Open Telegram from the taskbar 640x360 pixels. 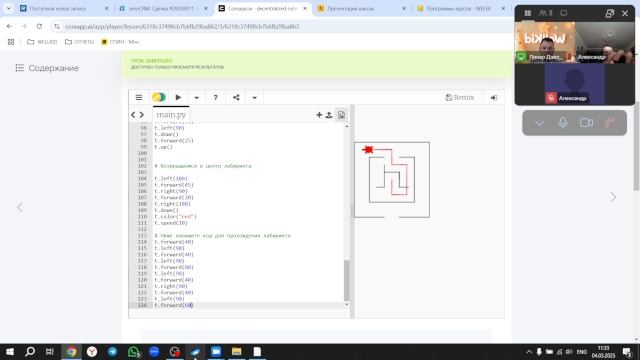113,352
